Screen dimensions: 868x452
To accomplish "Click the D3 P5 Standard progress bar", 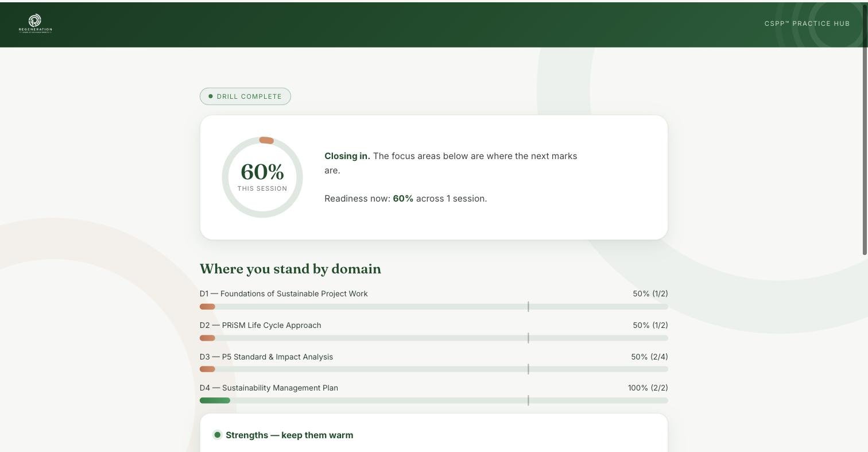I will (x=434, y=369).
